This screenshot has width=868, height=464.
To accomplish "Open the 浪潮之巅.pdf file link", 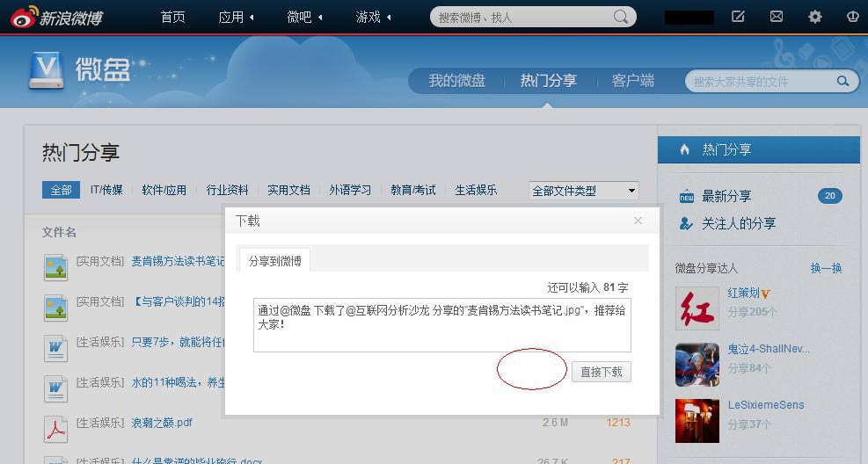I will pyautogui.click(x=162, y=423).
